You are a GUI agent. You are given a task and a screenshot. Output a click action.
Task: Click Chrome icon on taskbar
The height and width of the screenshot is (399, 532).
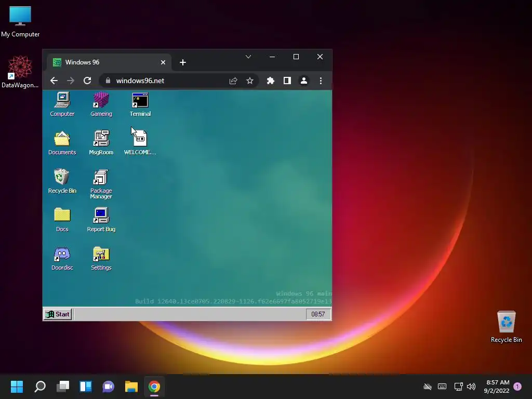[154, 387]
